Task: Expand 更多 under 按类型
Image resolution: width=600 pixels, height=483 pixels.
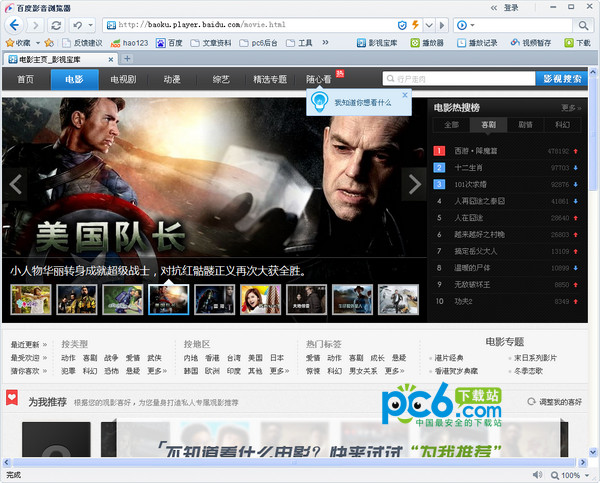Action: point(157,371)
